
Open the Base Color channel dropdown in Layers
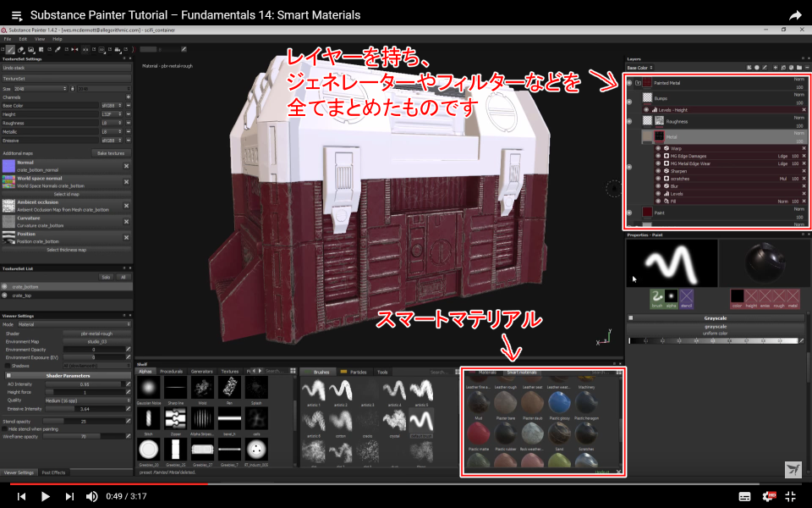click(x=640, y=68)
